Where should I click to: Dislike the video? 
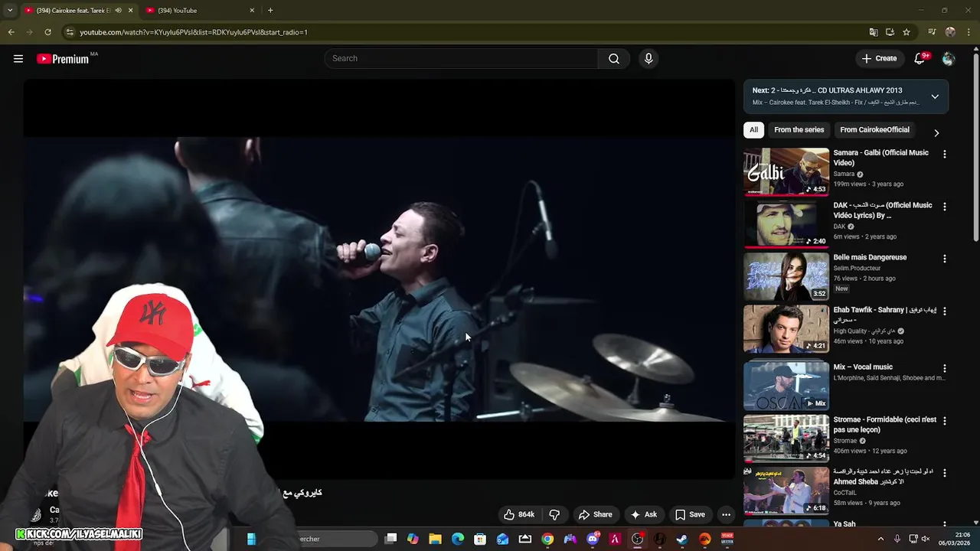[555, 515]
